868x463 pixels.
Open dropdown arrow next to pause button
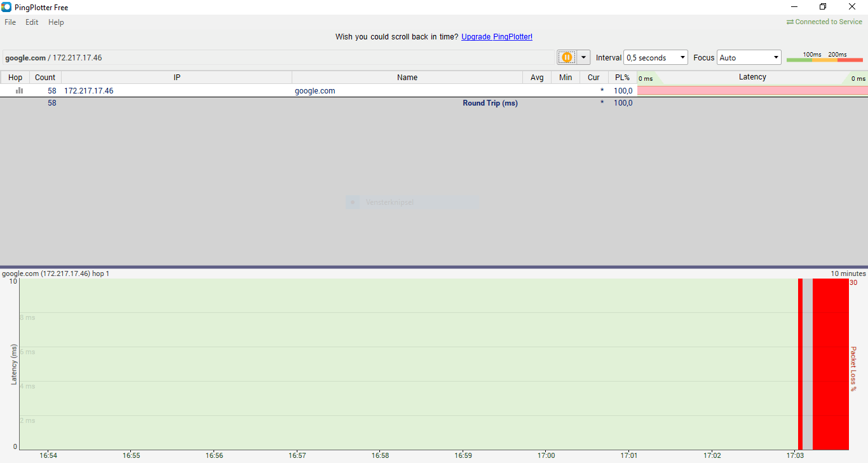(584, 57)
